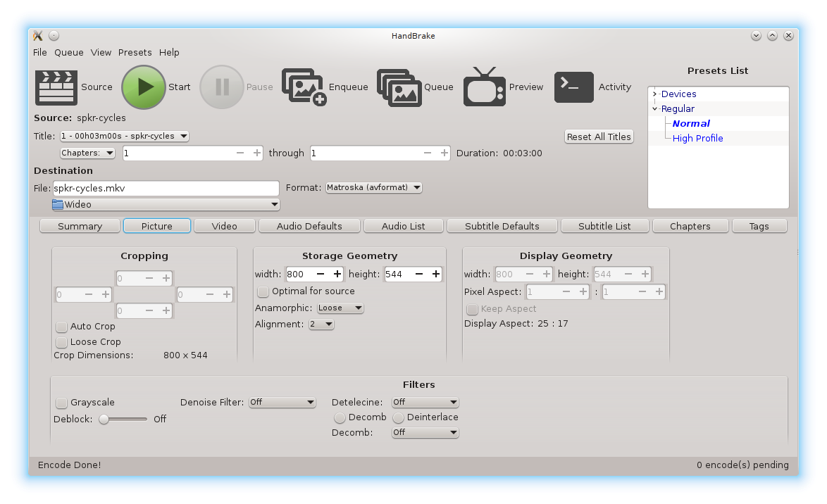Open the Source clapperboard icon
Screen dimensions: 827x504
[x=56, y=87]
